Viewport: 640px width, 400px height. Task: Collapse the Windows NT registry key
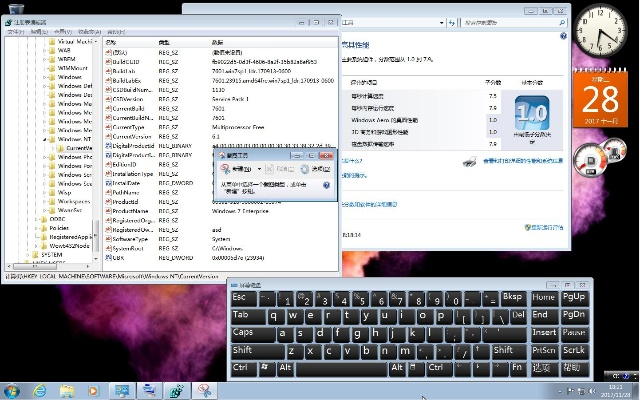pyautogui.click(x=44, y=139)
